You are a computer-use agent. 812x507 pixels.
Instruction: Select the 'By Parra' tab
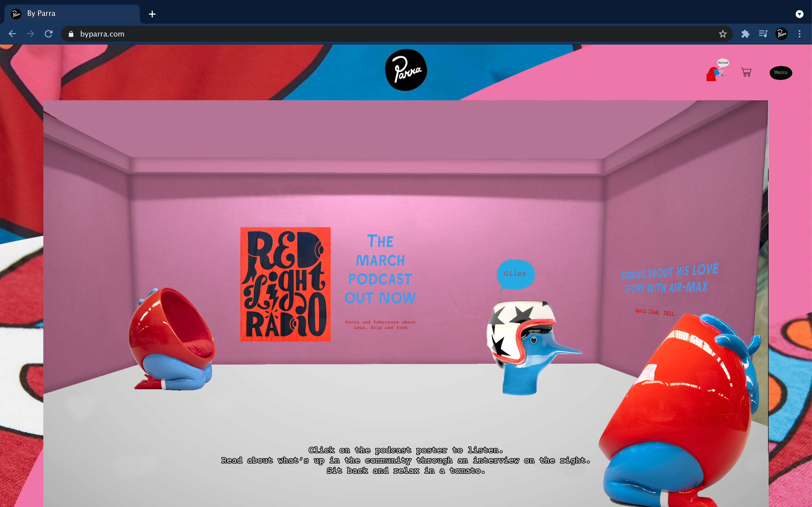click(72, 14)
